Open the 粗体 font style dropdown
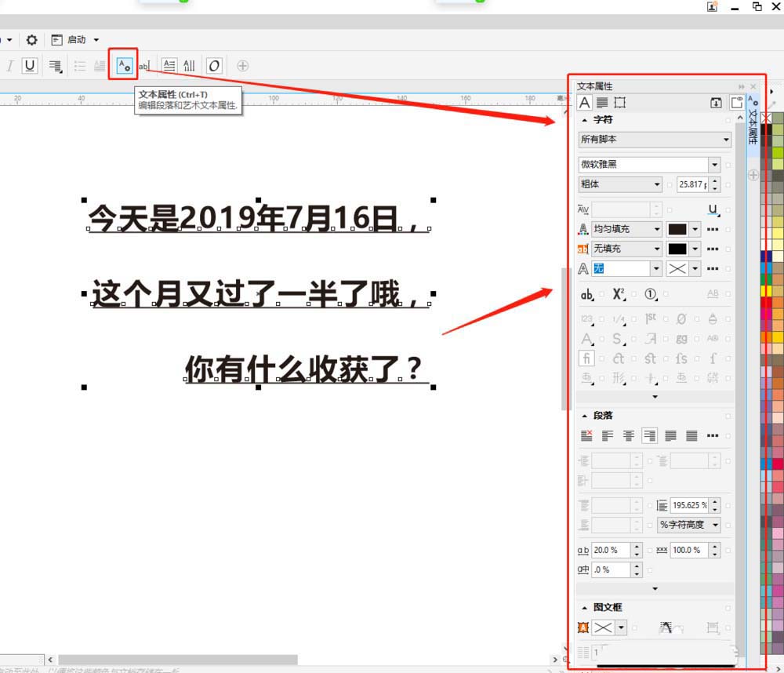Screen dimensions: 784x673 (x=657, y=185)
